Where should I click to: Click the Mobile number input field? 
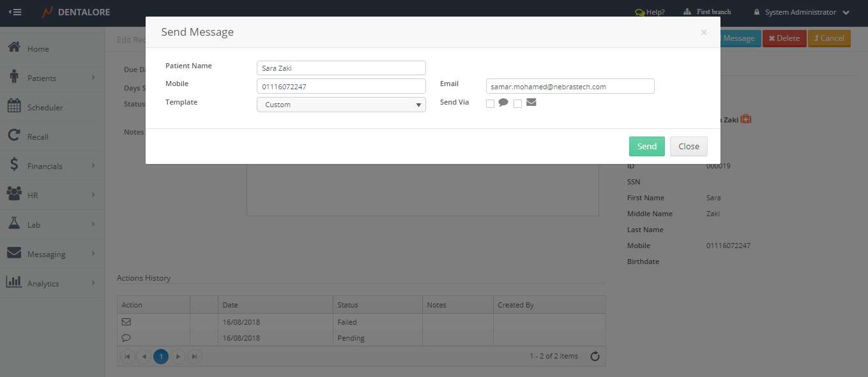click(x=341, y=86)
